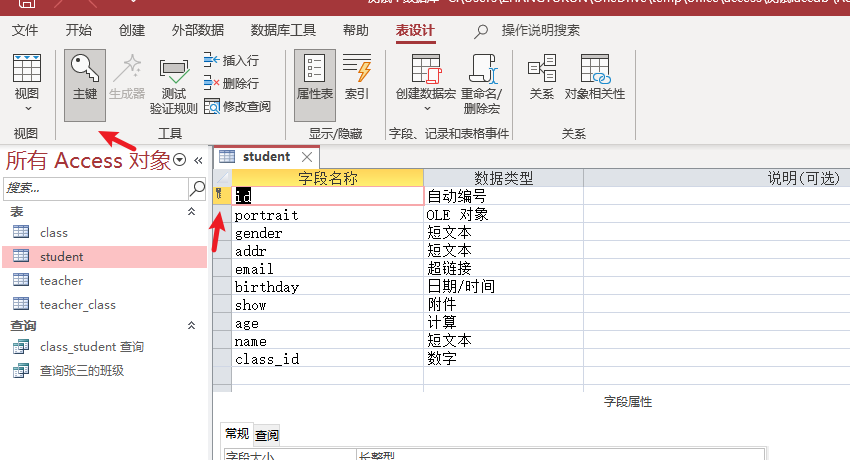
Task: Select the 常规 field properties tab
Action: (237, 433)
